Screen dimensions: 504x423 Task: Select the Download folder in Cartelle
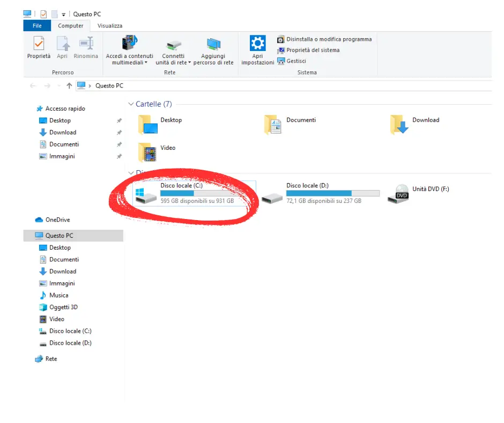[415, 125]
